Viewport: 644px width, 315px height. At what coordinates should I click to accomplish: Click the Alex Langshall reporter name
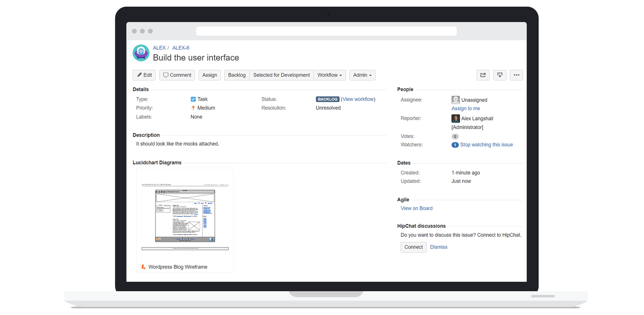(477, 118)
